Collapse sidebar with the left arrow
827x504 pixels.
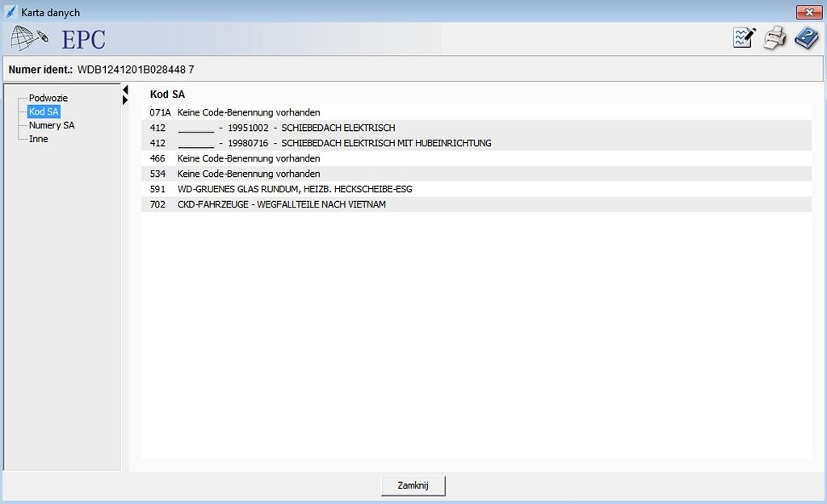coord(125,89)
